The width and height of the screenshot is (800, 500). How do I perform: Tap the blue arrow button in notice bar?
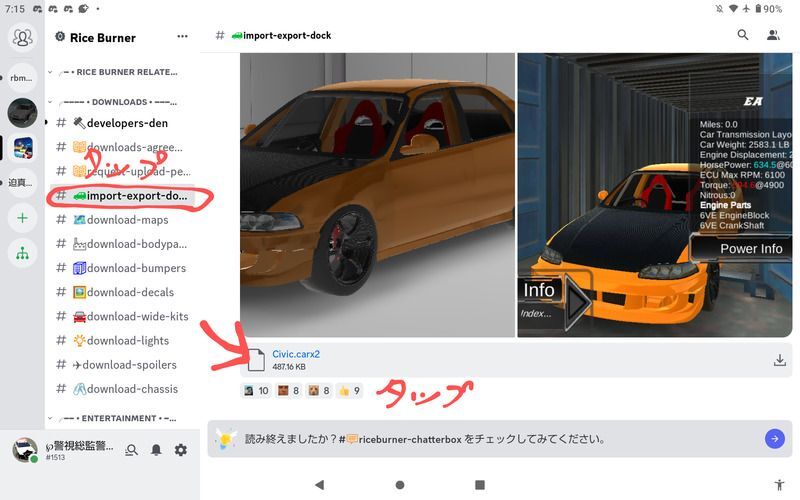tap(774, 438)
